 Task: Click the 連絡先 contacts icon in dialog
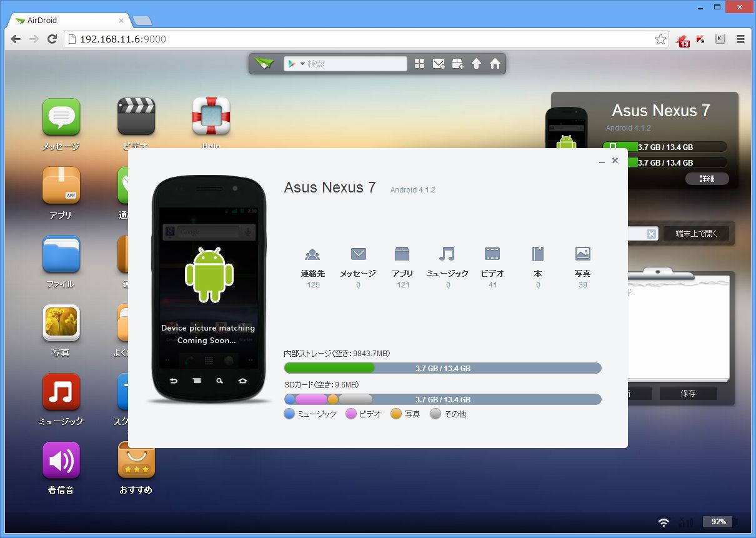point(312,254)
